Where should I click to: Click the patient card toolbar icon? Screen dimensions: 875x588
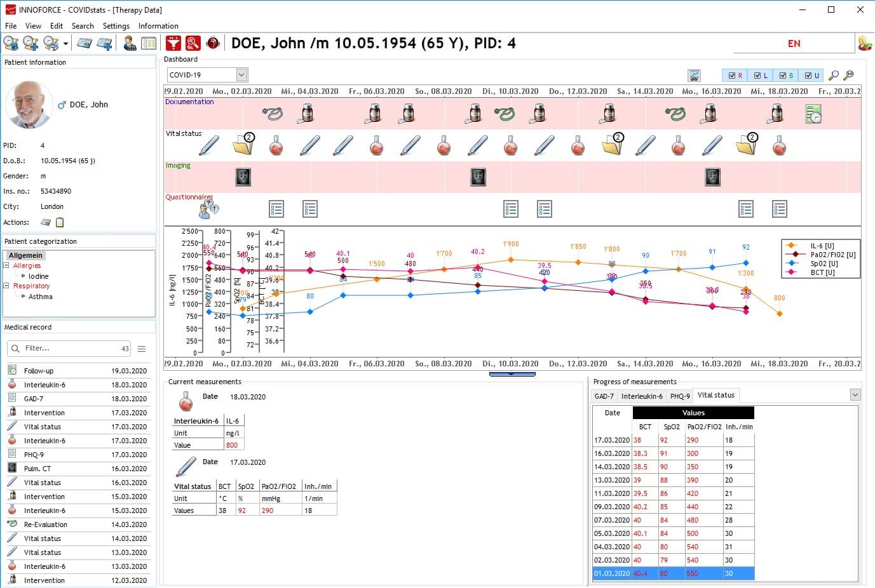tap(85, 43)
